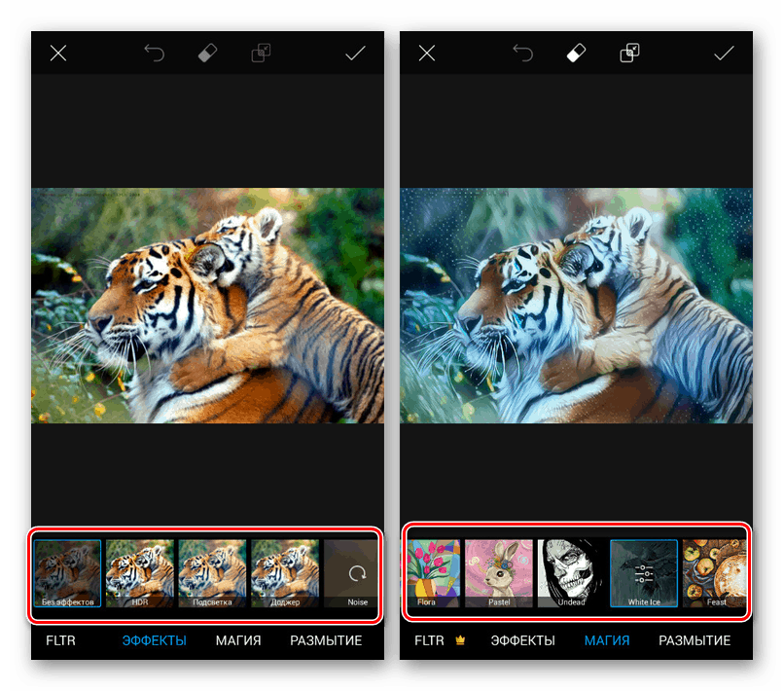Close the editor in the left screen
Viewport: 784px width, 691px height.
(58, 53)
